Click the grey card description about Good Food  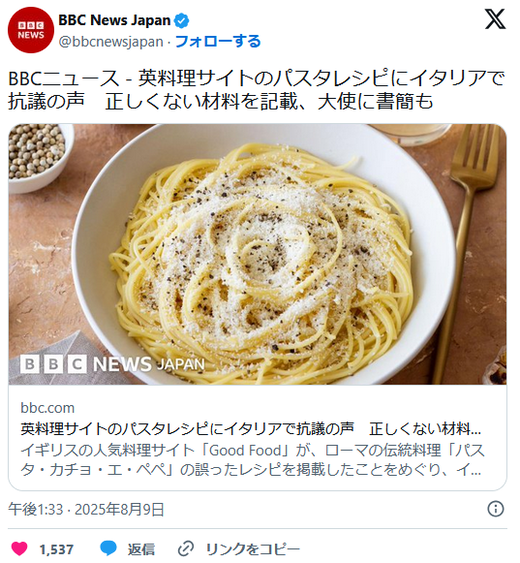tap(252, 460)
